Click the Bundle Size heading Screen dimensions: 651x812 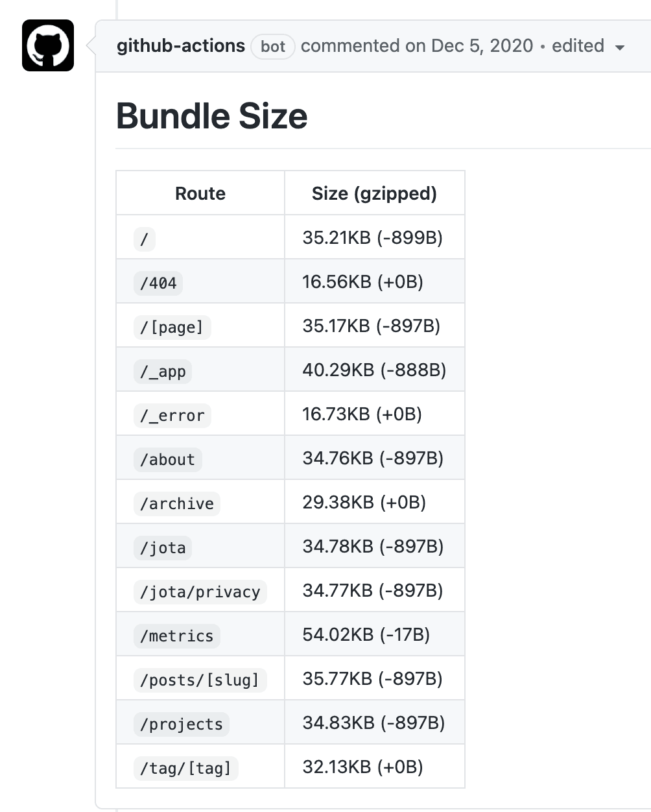(211, 116)
